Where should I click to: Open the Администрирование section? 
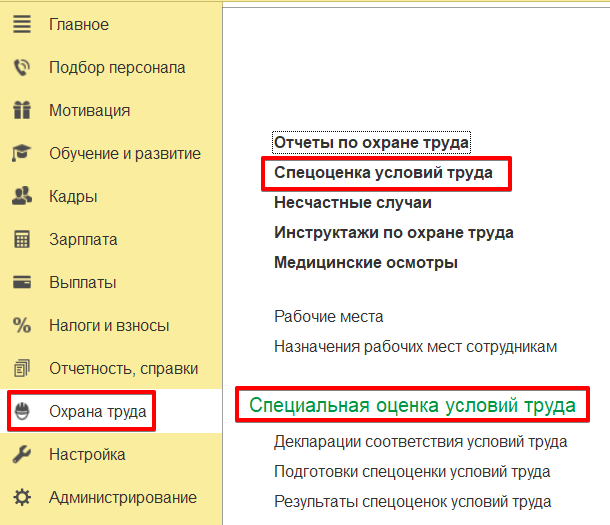click(x=123, y=497)
